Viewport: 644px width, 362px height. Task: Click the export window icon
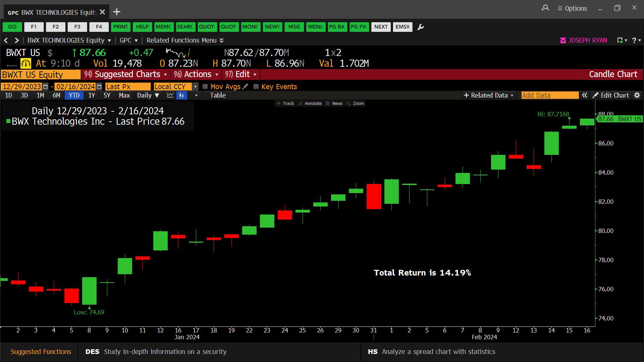click(620, 40)
